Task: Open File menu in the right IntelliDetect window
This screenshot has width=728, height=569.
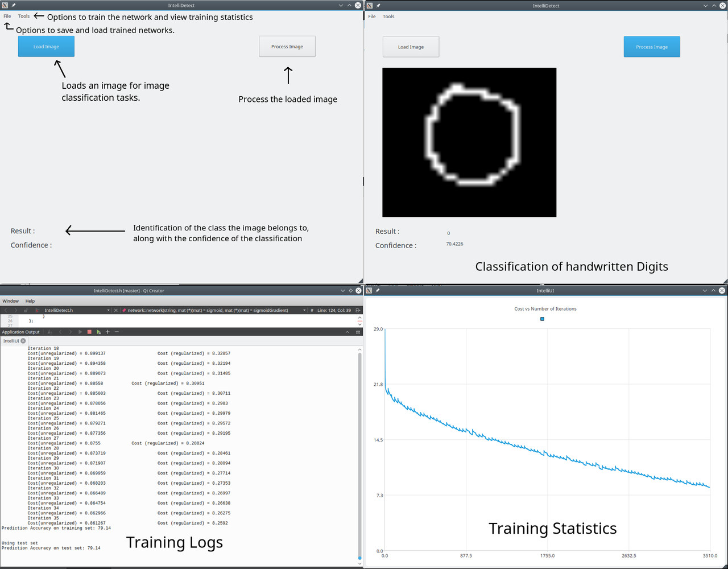Action: pyautogui.click(x=372, y=17)
